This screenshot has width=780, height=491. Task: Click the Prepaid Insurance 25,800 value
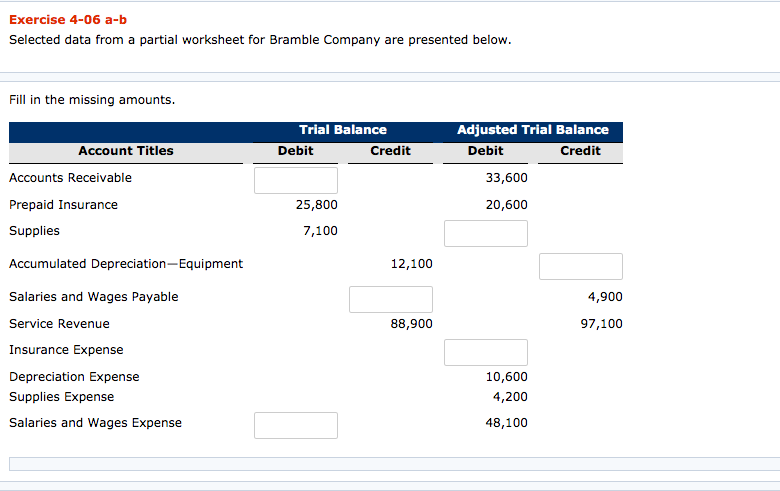(x=316, y=204)
